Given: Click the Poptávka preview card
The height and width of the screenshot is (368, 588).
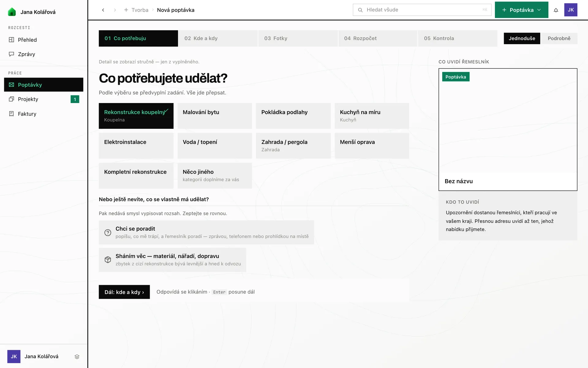Looking at the screenshot, I should coord(508,129).
